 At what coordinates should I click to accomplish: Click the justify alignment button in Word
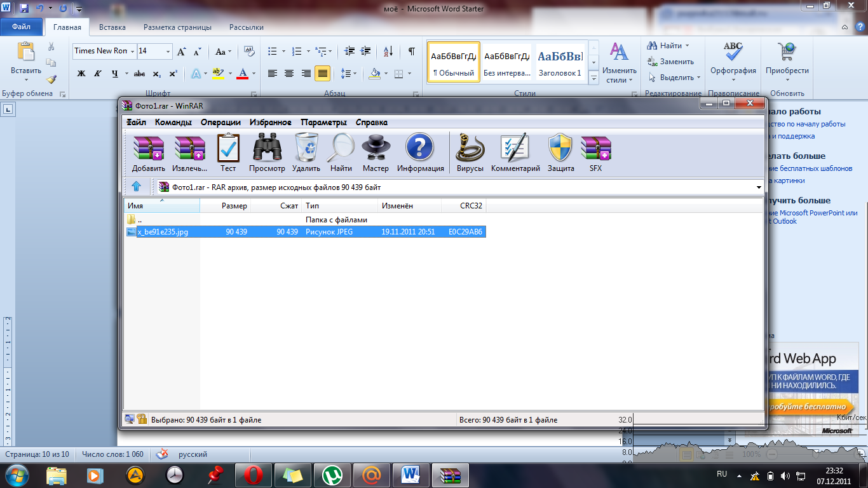pos(322,74)
